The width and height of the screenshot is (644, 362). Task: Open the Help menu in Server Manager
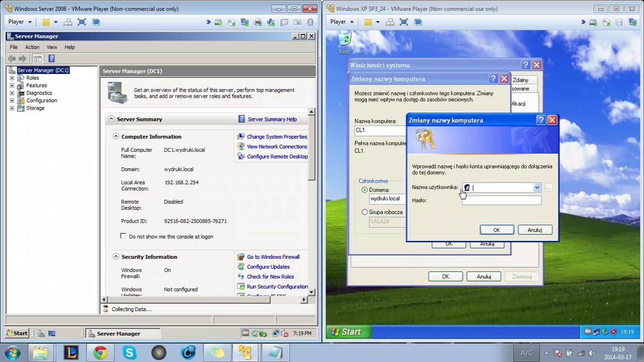pyautogui.click(x=69, y=47)
